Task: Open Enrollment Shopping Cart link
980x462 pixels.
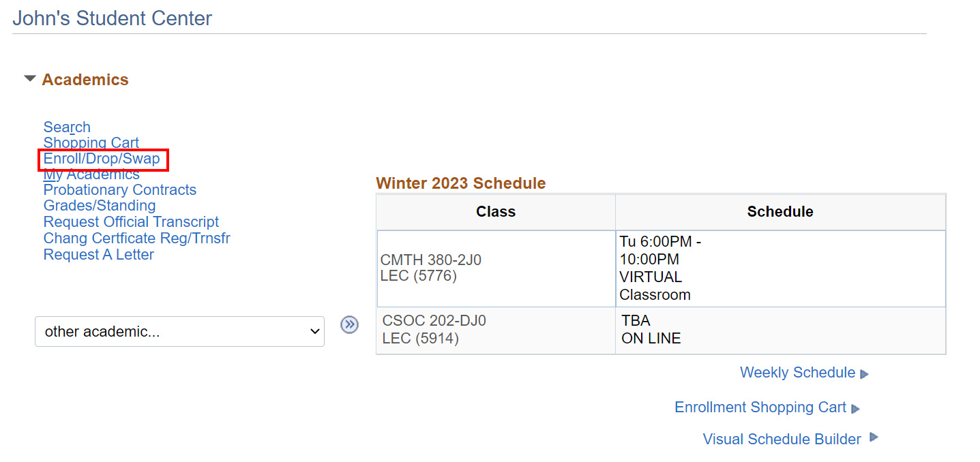Action: [760, 407]
